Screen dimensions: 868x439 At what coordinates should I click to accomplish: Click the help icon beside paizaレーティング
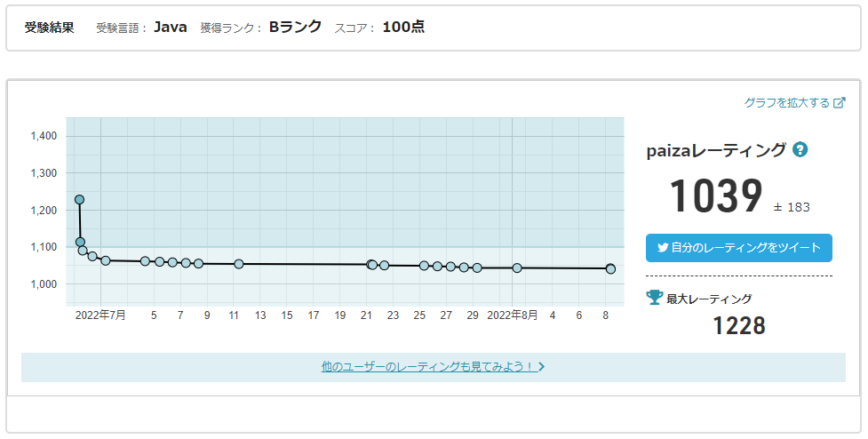coord(800,150)
